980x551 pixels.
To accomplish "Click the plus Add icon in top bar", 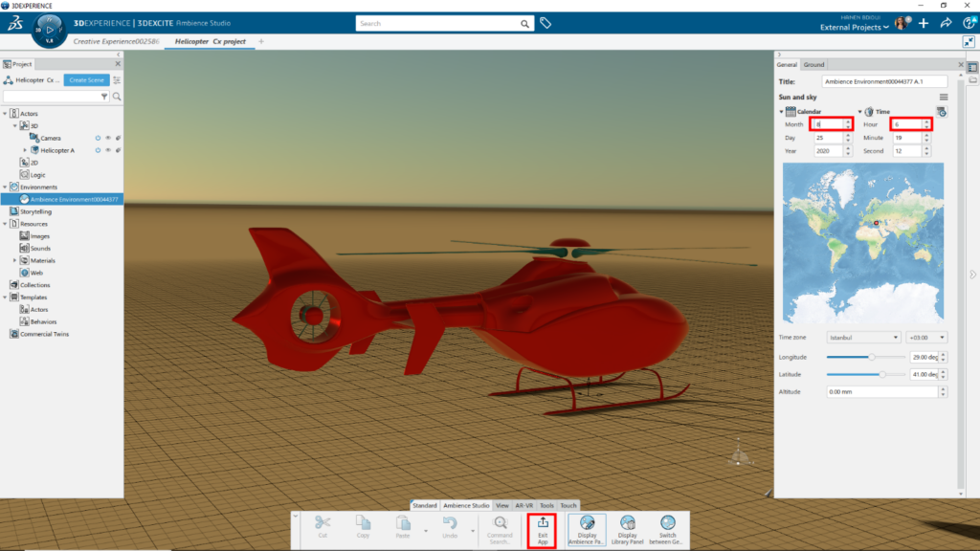I will tap(924, 23).
